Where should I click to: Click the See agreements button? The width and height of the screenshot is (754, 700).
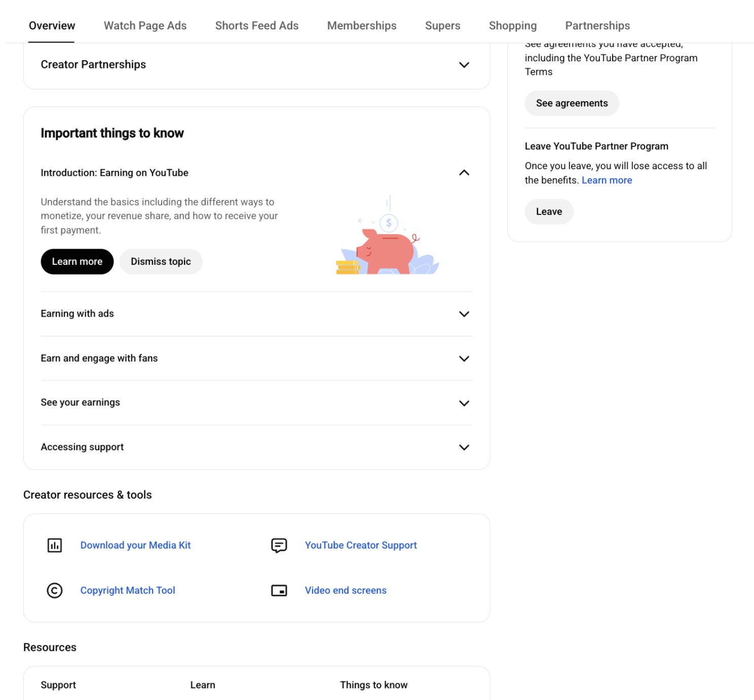coord(572,103)
